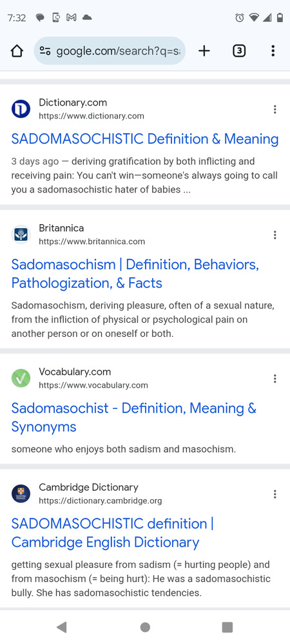This screenshot has height=644, width=290.
Task: Tap the Chrome home icon
Action: 17,51
